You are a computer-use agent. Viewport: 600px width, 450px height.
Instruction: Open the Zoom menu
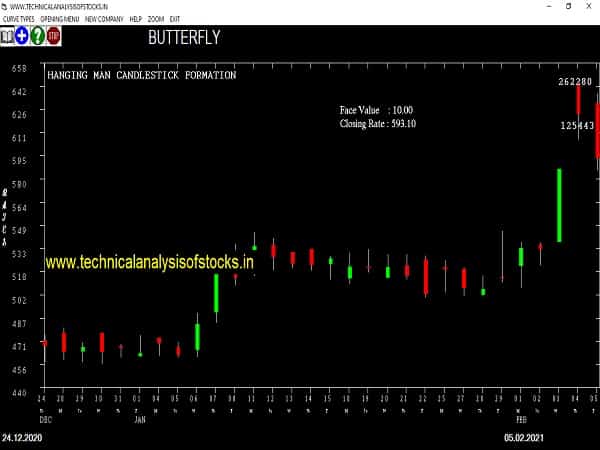155,19
